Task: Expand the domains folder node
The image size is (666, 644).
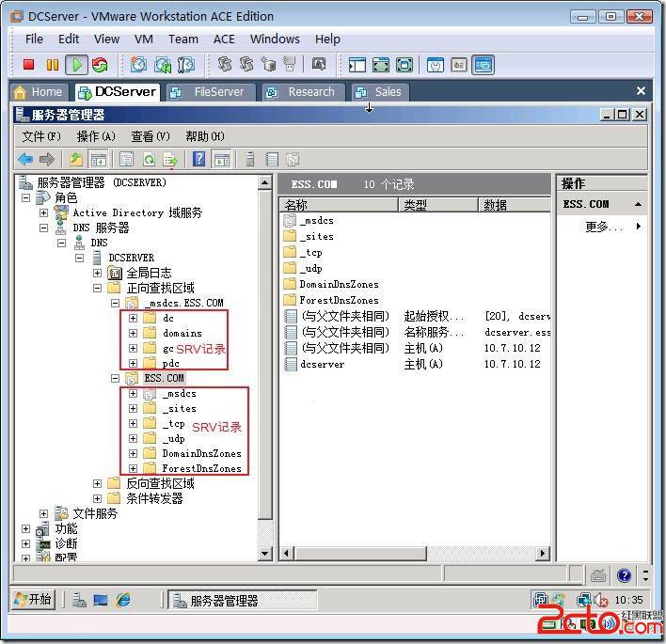Action: coord(133,333)
